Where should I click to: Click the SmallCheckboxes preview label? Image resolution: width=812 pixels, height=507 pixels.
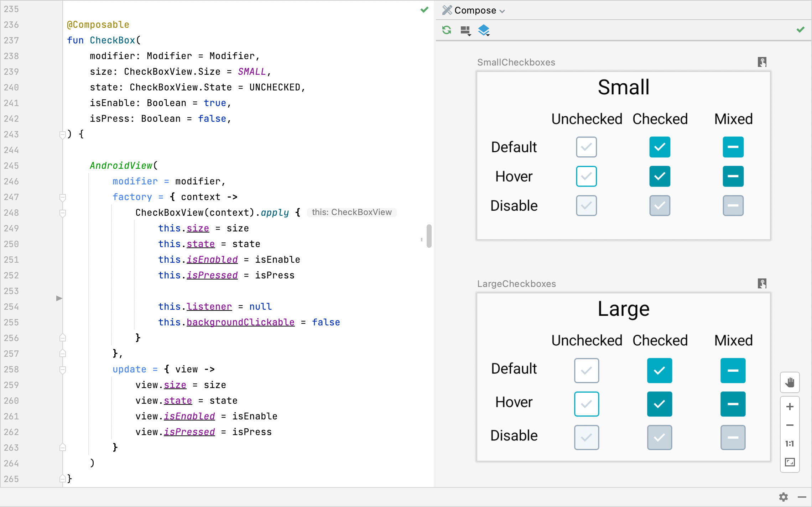(x=516, y=62)
